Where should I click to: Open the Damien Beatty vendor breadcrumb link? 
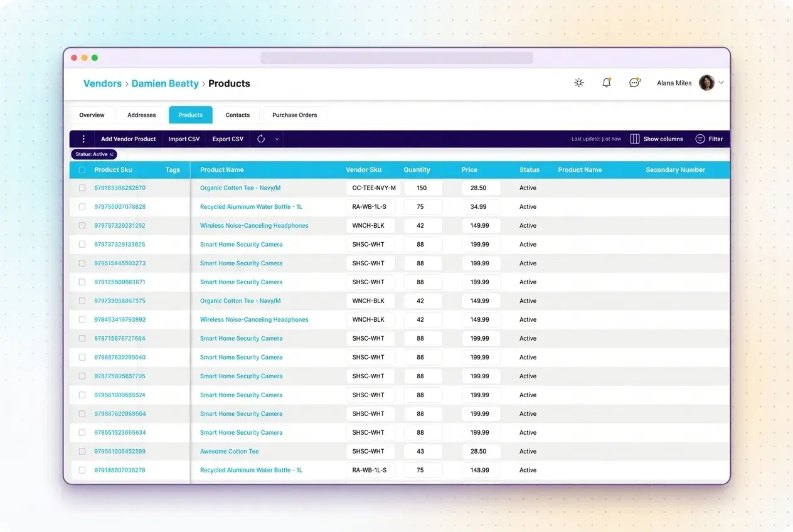pos(165,83)
